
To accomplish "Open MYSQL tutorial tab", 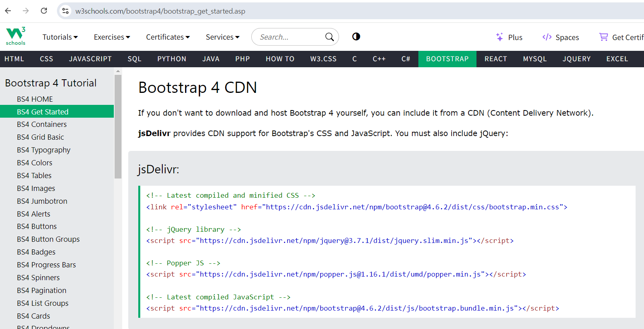I will tap(535, 59).
